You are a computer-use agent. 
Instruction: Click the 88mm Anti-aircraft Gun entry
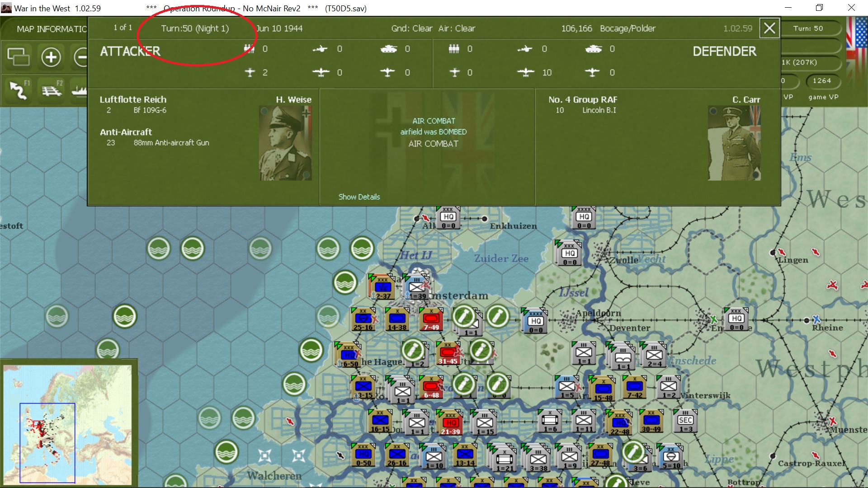coord(171,143)
